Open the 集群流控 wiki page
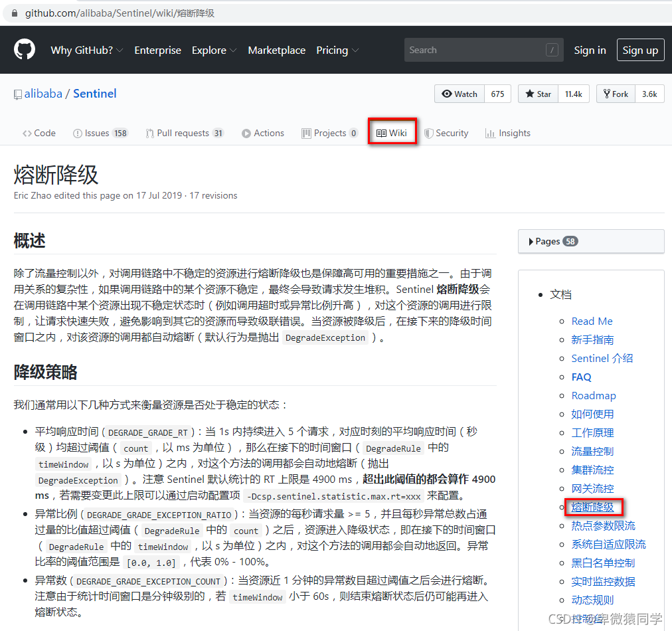 click(592, 470)
